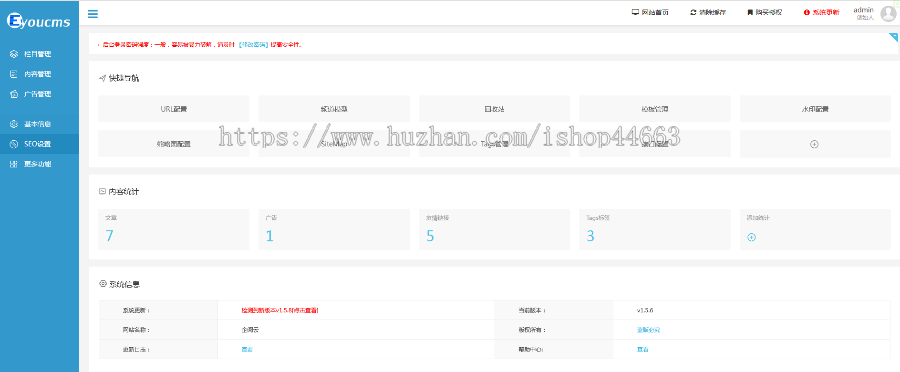Open the 水印配置 shortcut tile

[815, 108]
